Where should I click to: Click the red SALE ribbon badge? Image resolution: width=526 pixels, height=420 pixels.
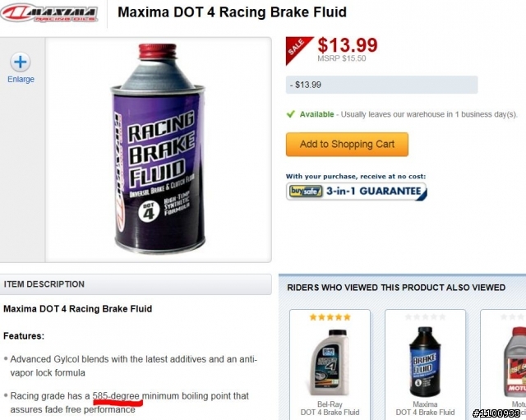click(298, 50)
